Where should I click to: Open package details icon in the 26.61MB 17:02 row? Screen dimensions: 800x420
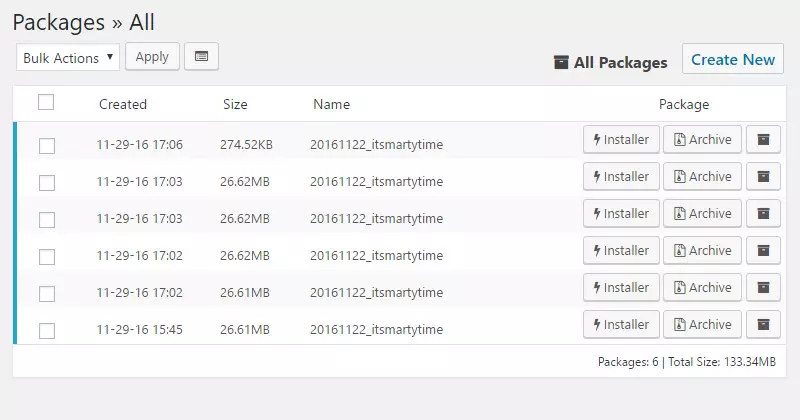(763, 288)
